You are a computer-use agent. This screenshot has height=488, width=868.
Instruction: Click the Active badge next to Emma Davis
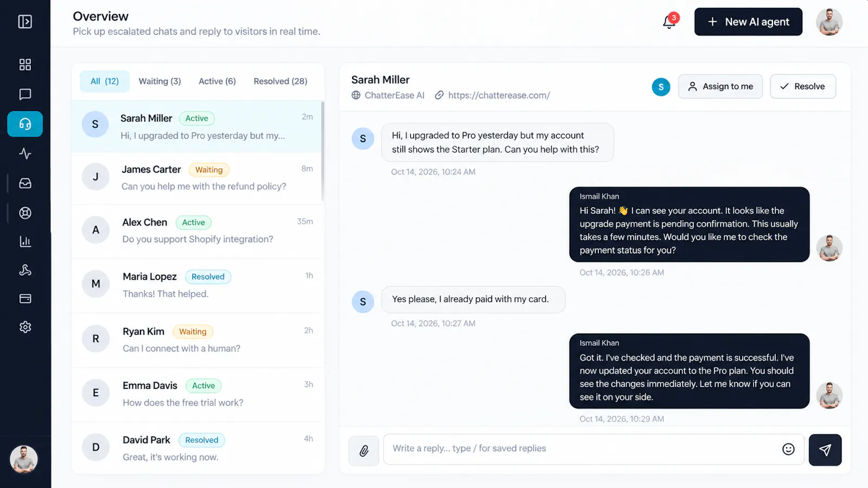click(x=203, y=386)
